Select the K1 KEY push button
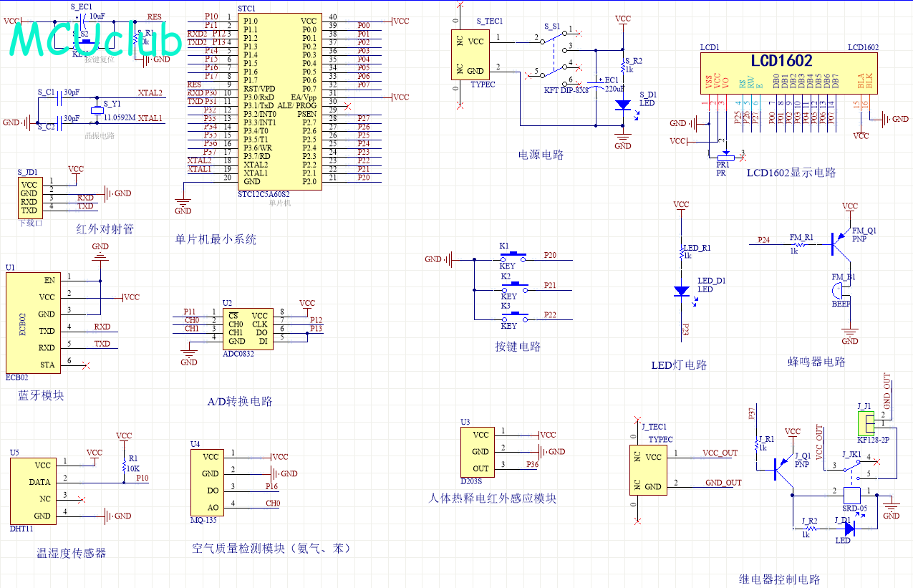Viewport: 913px width, 588px height. point(513,256)
